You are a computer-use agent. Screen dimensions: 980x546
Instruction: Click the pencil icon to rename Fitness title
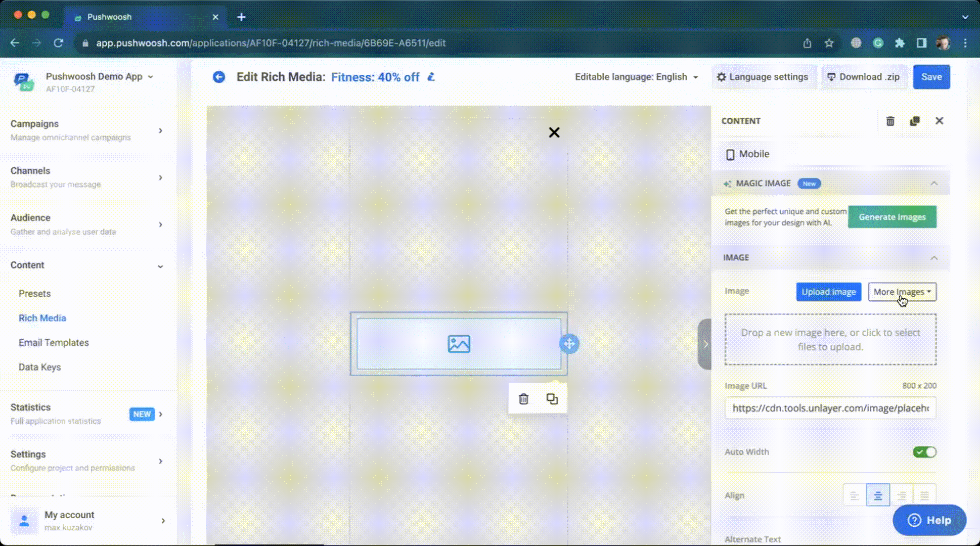tap(431, 77)
